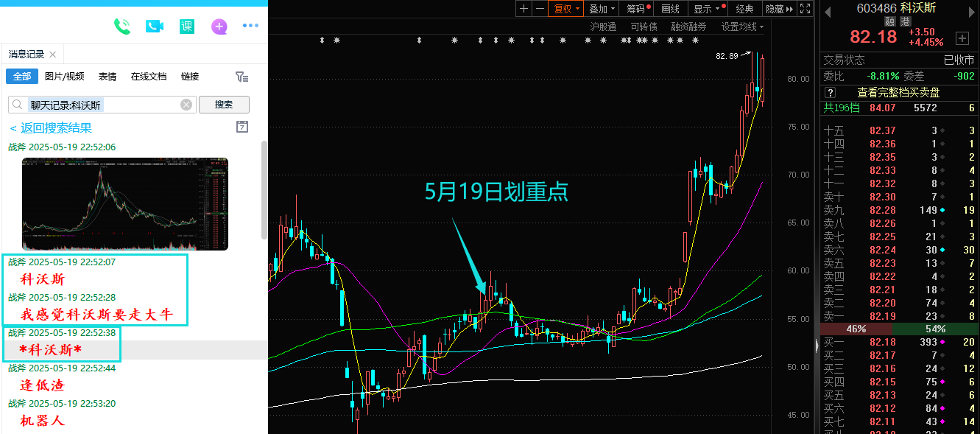The width and height of the screenshot is (980, 434).
Task: Go to previous stock with left arrow
Action: (x=827, y=11)
